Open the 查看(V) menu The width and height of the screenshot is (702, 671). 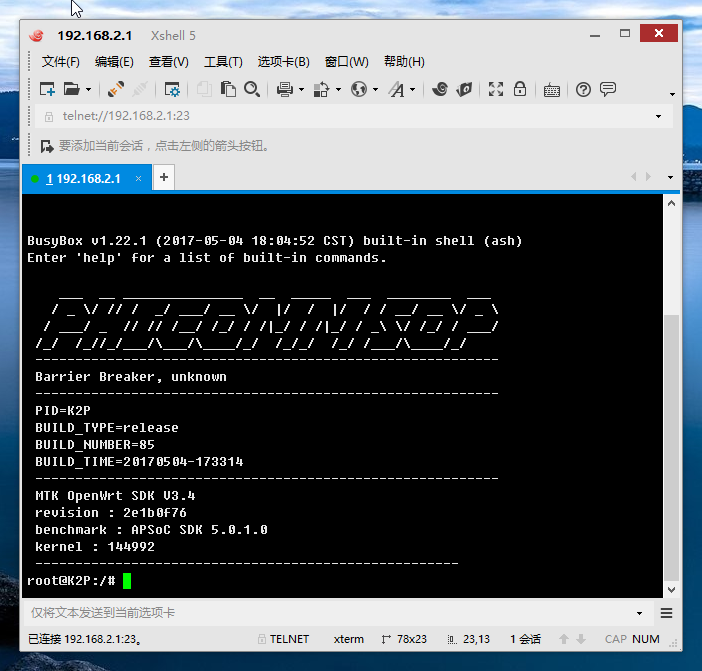pyautogui.click(x=168, y=62)
